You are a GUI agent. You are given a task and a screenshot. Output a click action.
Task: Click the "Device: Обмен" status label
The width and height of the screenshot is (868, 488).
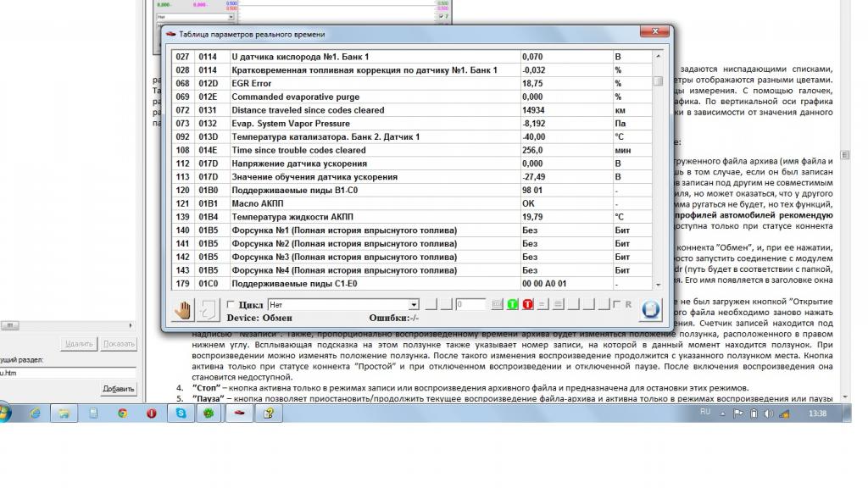tap(259, 319)
